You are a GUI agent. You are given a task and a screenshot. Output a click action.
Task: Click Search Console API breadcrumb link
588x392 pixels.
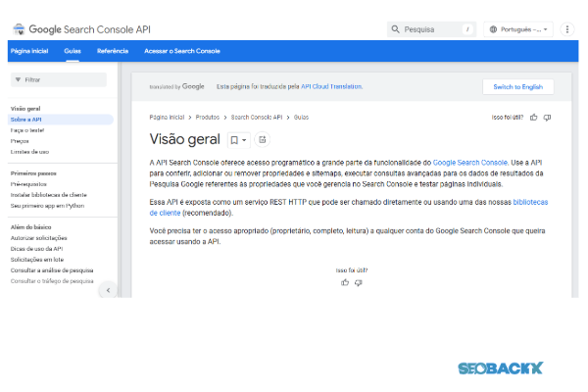[257, 118]
